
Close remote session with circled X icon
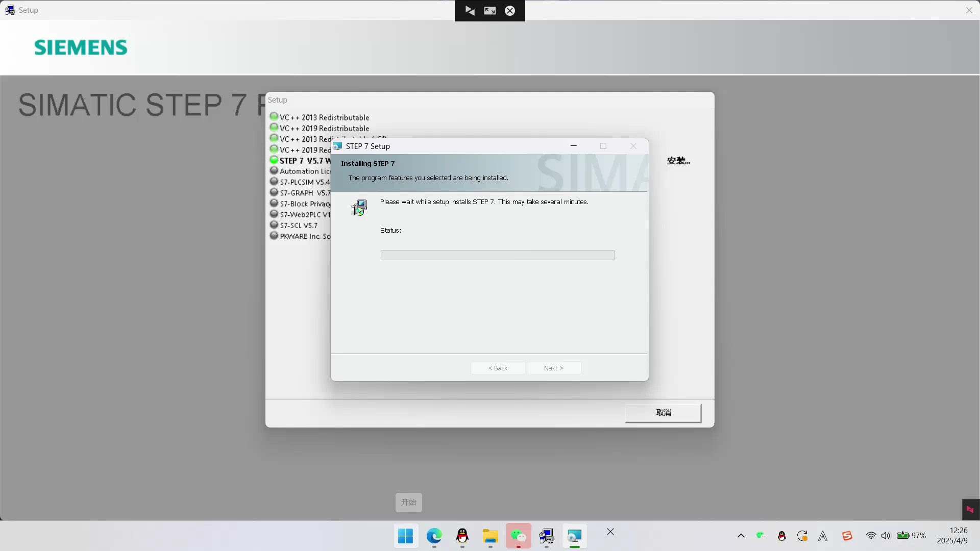tap(510, 11)
